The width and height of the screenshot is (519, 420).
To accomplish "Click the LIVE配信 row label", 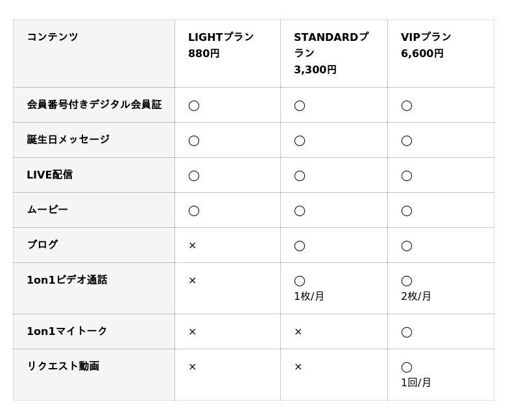I will coord(49,175).
